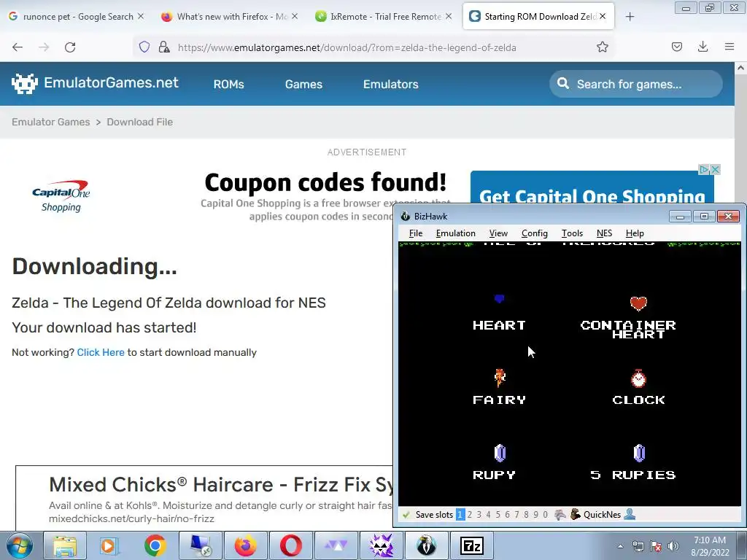This screenshot has height=560, width=747.
Task: Bookmark this page with the star icon
Action: (x=602, y=47)
